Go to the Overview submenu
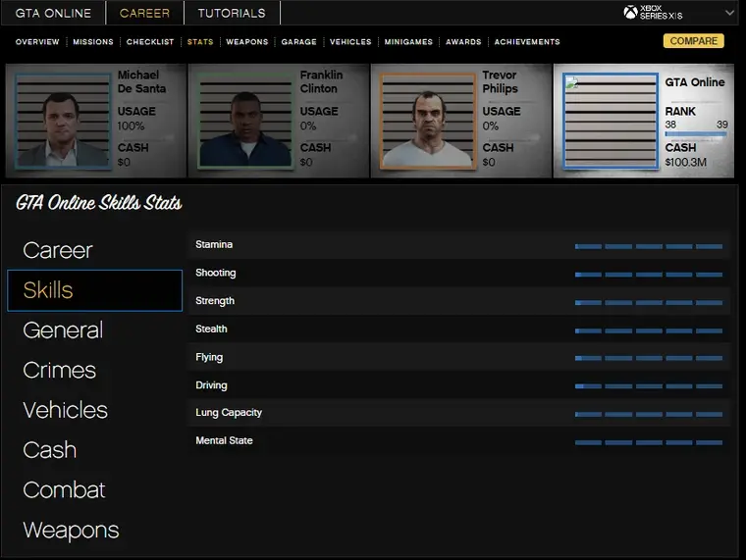The height and width of the screenshot is (560, 746). point(37,42)
